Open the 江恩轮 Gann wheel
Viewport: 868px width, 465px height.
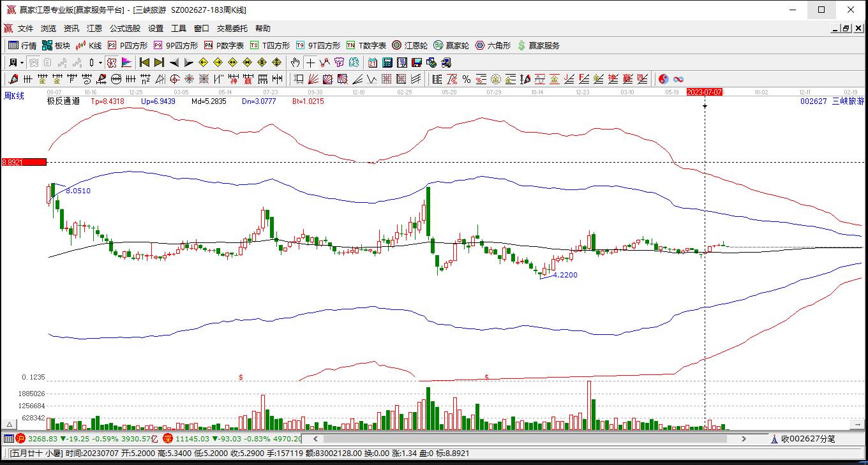point(410,45)
